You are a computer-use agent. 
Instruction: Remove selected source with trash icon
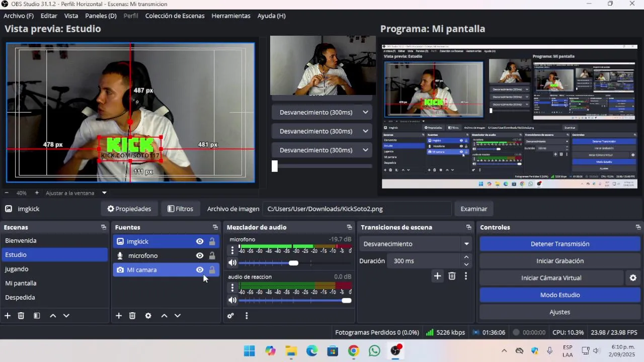click(132, 316)
